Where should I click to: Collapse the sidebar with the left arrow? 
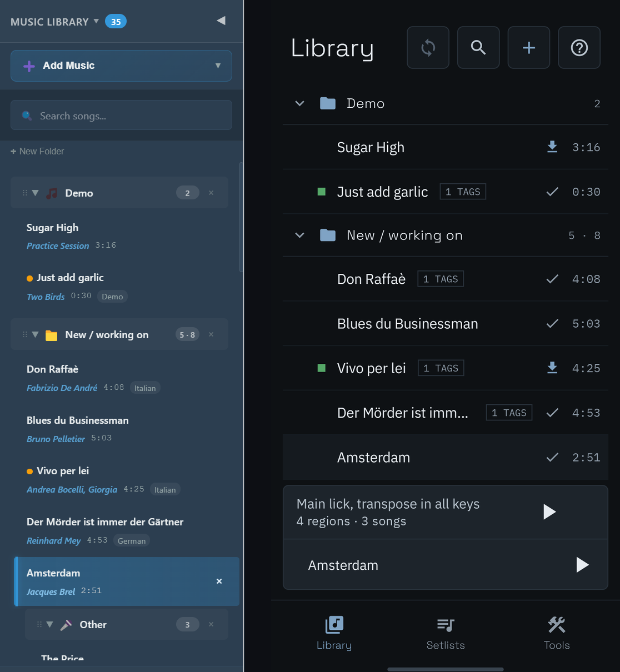pyautogui.click(x=221, y=21)
